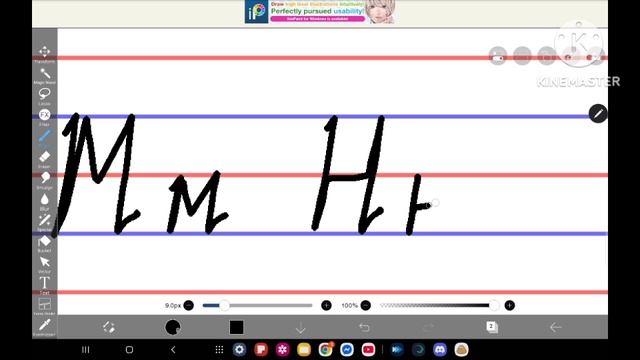Viewport: 640px width, 360px height.
Task: Click the ad's pink download button
Action: (318, 19)
